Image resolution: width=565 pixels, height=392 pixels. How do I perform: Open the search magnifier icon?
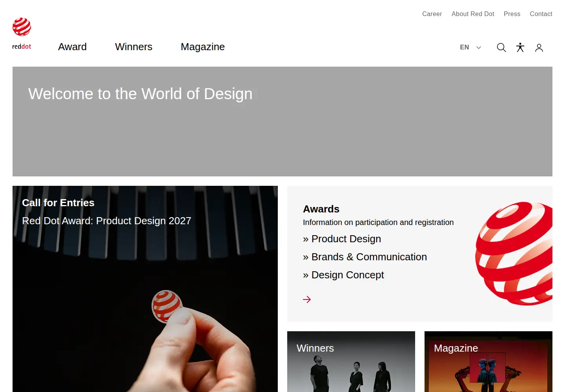(501, 47)
